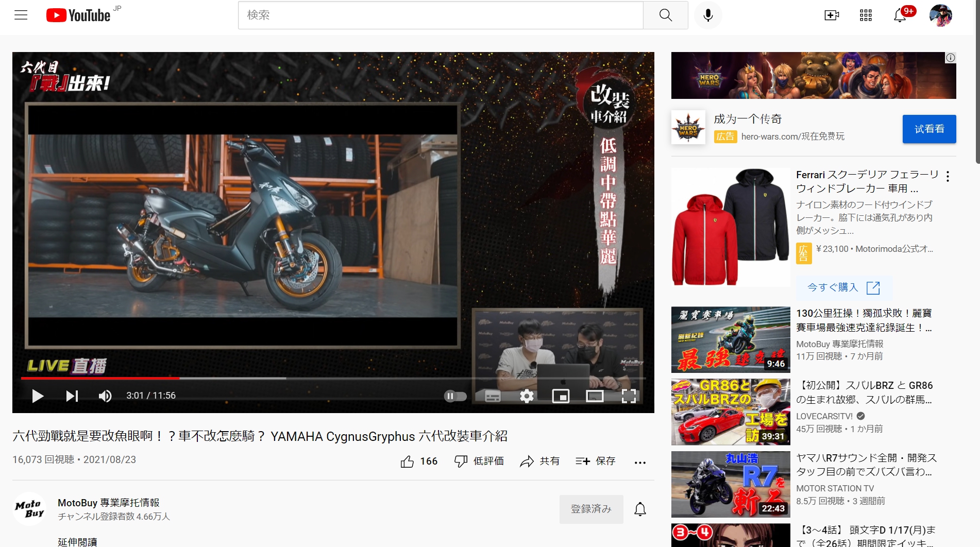Viewport: 980px width, 547px height.
Task: Click the 16,073 回視聴 view count
Action: click(43, 459)
